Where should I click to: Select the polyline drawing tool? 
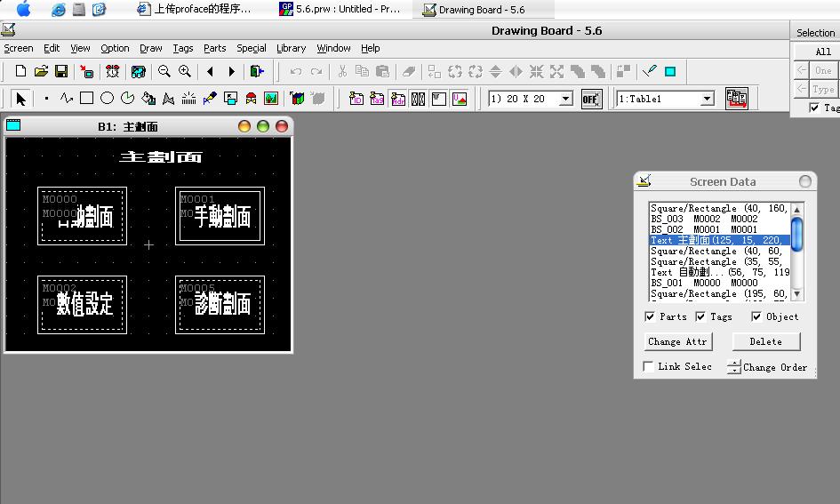67,99
